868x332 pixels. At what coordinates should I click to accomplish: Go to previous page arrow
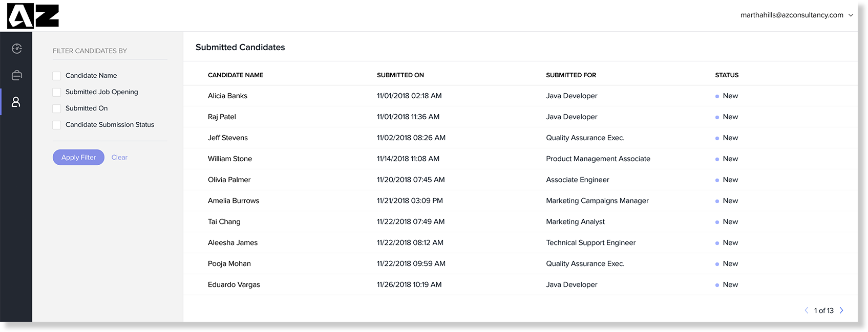point(807,311)
